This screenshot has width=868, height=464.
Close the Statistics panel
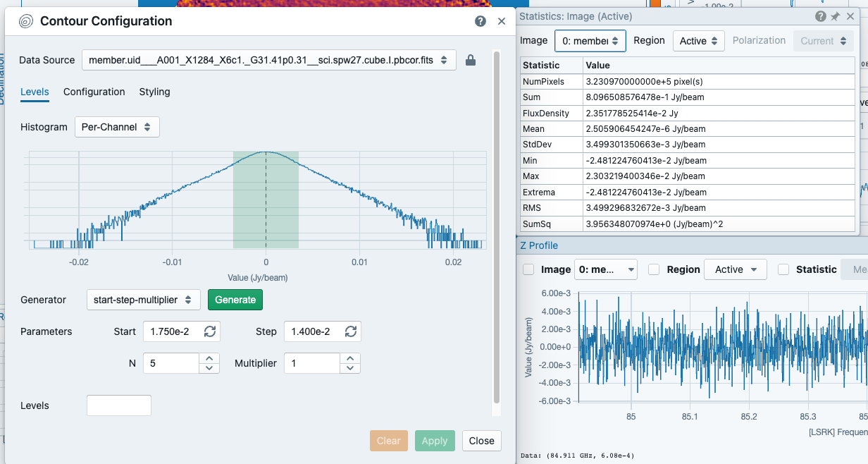(850, 16)
